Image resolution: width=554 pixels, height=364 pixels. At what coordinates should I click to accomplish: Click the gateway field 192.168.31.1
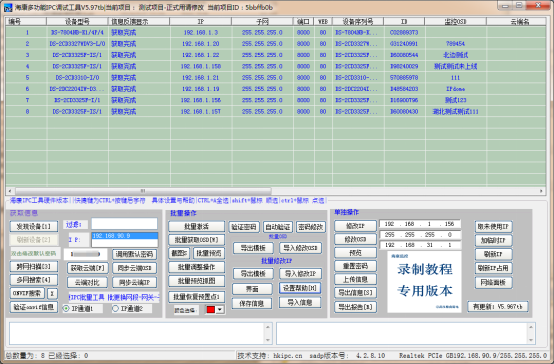coord(420,245)
